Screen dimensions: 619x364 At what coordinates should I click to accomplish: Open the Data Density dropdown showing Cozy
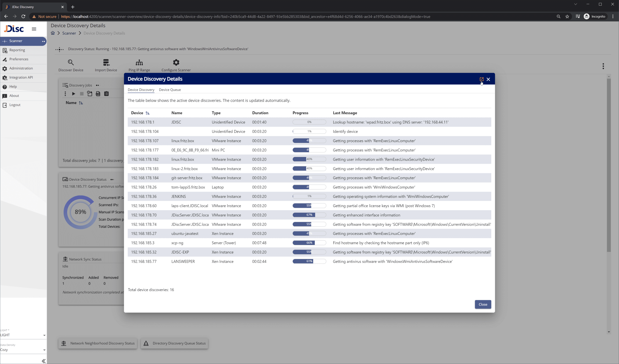point(23,350)
